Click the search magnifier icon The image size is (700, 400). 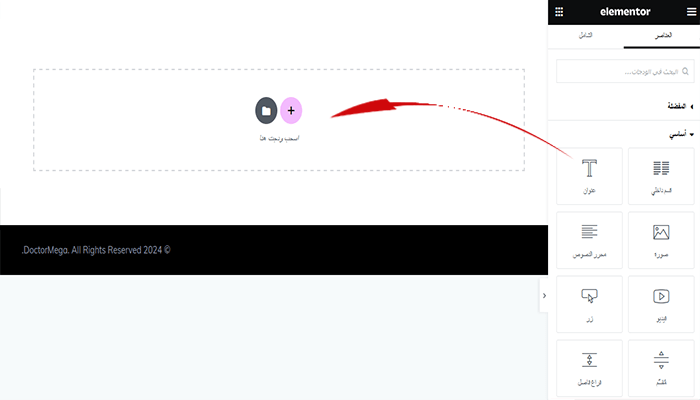[x=685, y=71]
